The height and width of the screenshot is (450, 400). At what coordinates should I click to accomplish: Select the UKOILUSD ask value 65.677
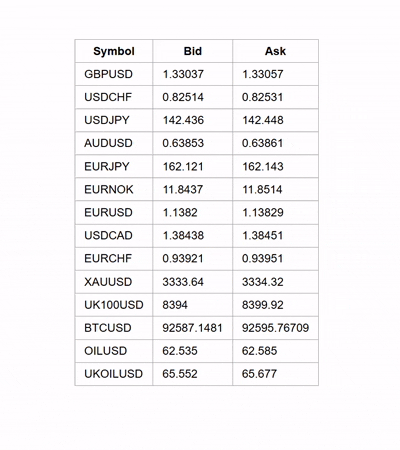pyautogui.click(x=259, y=374)
